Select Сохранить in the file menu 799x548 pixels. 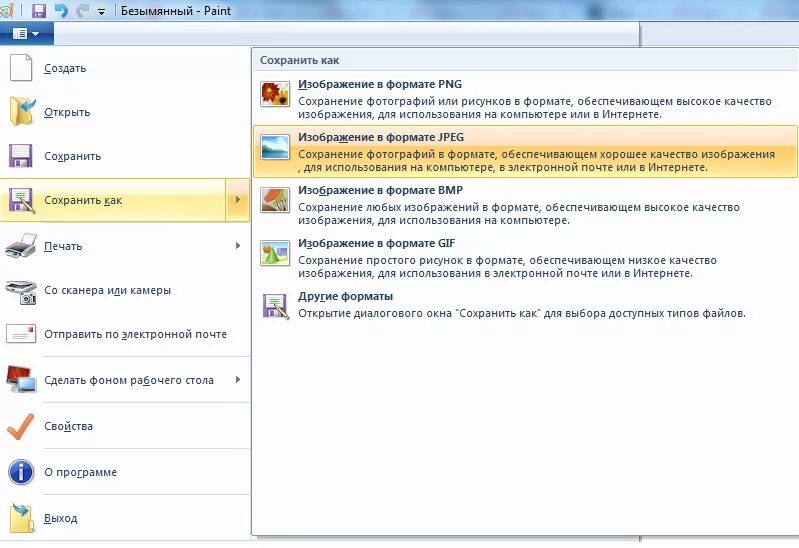(x=125, y=156)
